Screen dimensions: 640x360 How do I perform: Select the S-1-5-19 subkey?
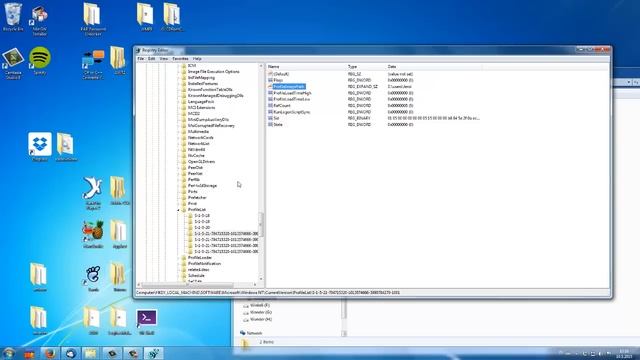pos(202,222)
